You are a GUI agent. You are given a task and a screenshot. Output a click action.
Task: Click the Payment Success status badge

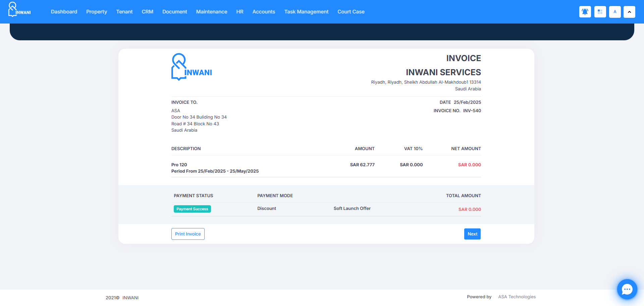pos(192,209)
